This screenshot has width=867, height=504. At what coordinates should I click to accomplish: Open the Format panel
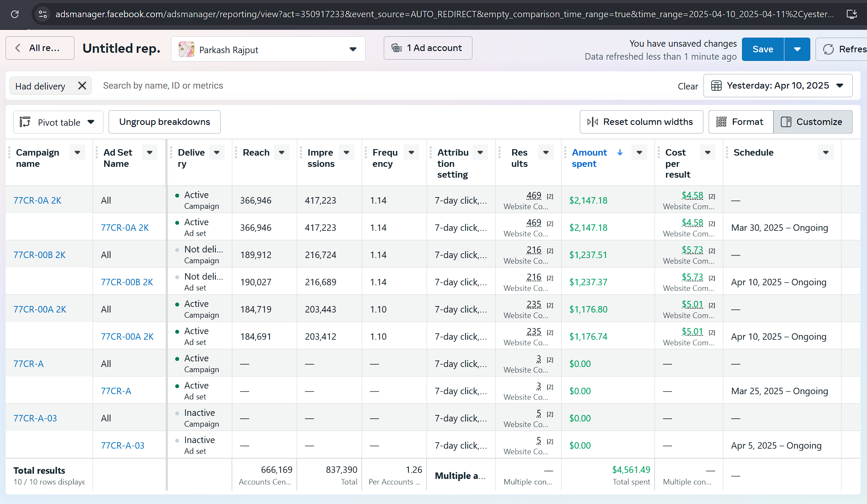741,122
